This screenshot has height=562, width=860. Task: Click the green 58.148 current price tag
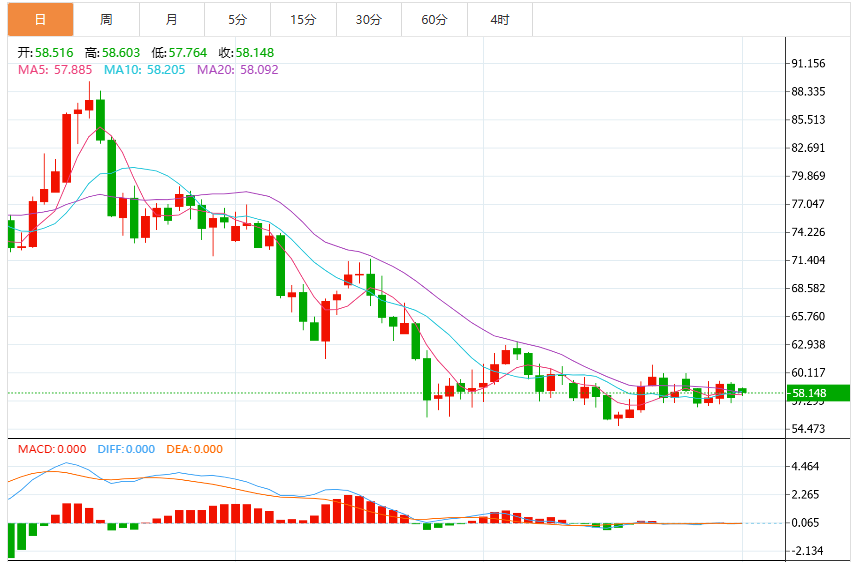[818, 393]
